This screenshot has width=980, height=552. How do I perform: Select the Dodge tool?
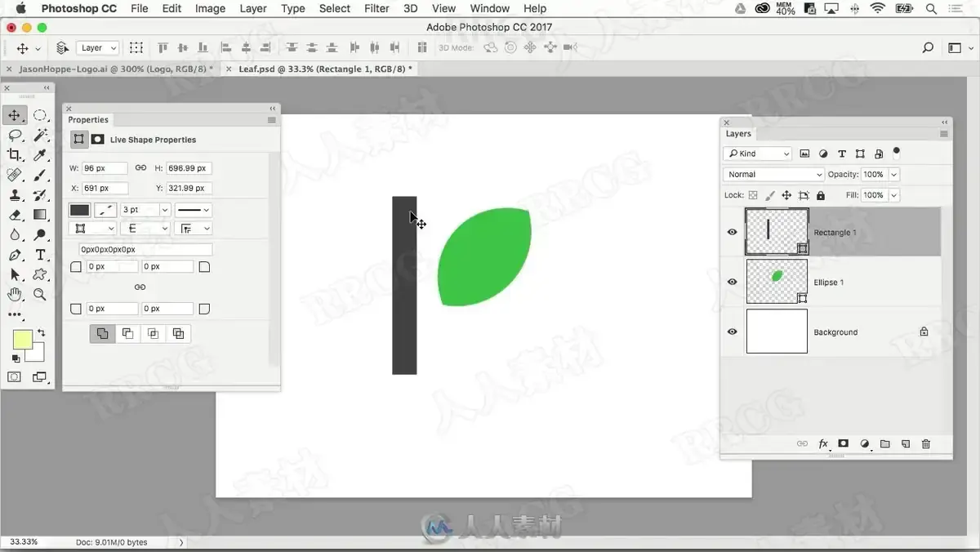[x=40, y=234]
